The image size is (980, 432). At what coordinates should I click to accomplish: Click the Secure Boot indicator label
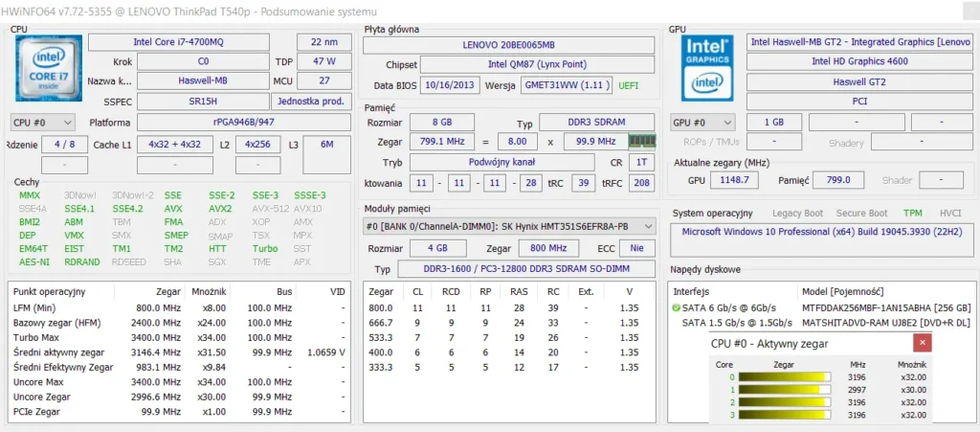(x=862, y=214)
